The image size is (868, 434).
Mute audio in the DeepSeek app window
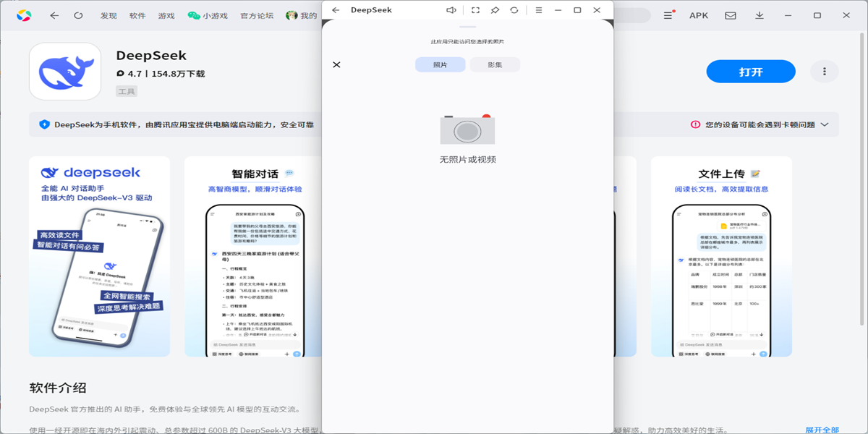pyautogui.click(x=451, y=10)
